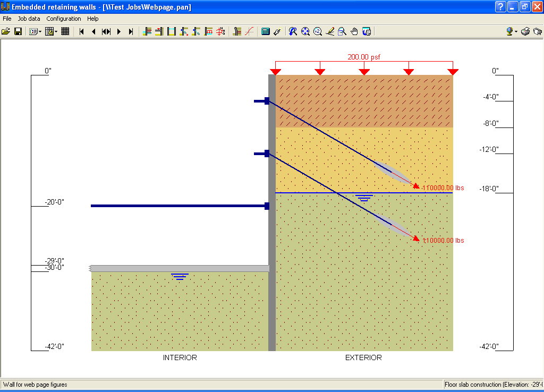Click the globe web-link icon
Screen dimensions: 544x392
(x=509, y=31)
